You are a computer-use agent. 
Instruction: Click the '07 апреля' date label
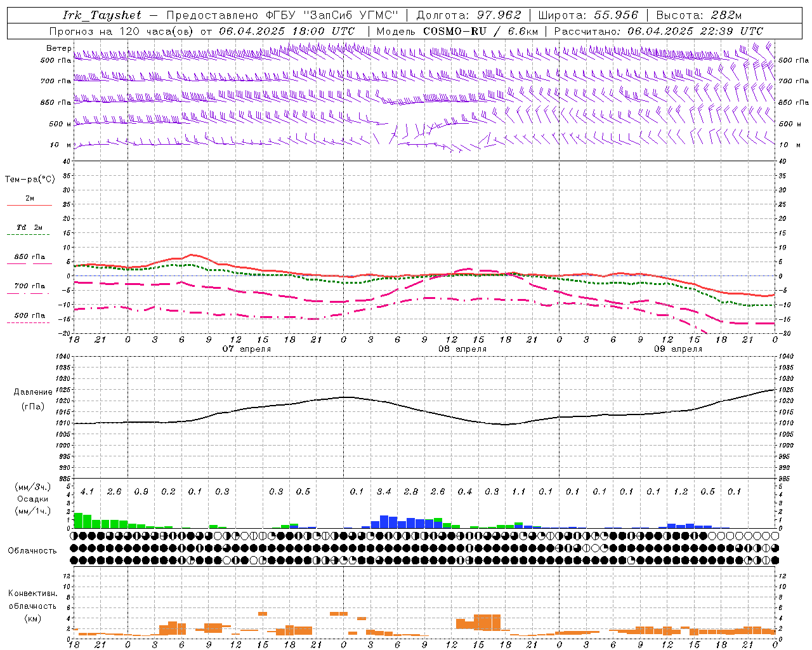pyautogui.click(x=246, y=349)
